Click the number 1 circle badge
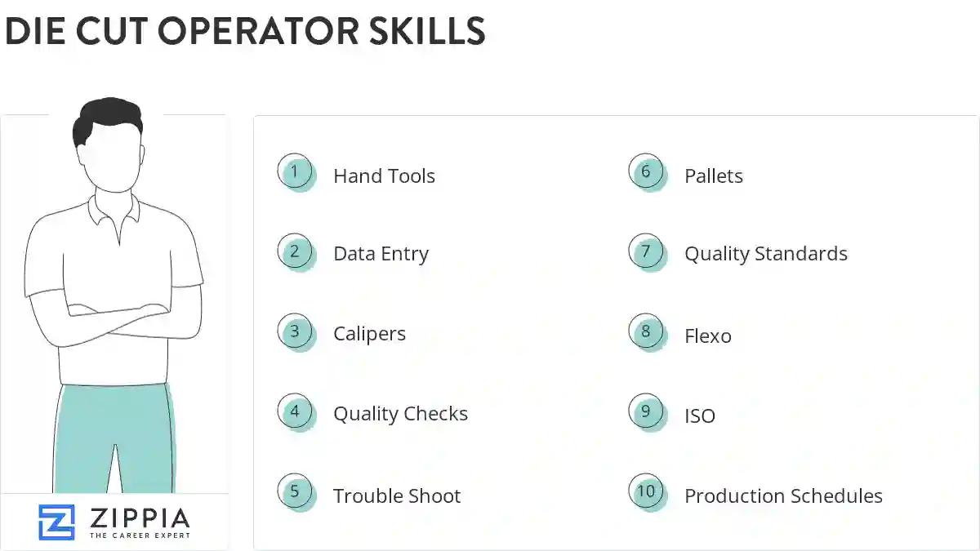Viewport: 980px width, 551px height. (x=295, y=172)
